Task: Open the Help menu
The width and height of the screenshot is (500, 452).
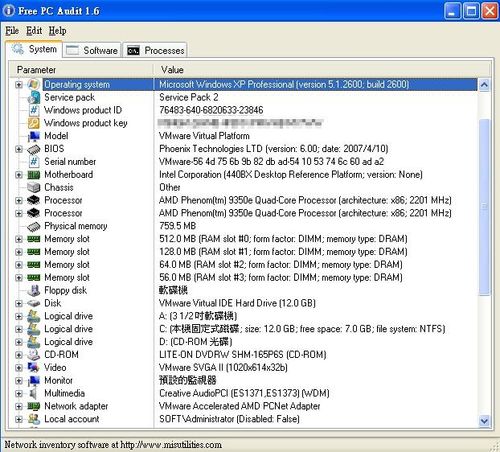Action: 57,31
